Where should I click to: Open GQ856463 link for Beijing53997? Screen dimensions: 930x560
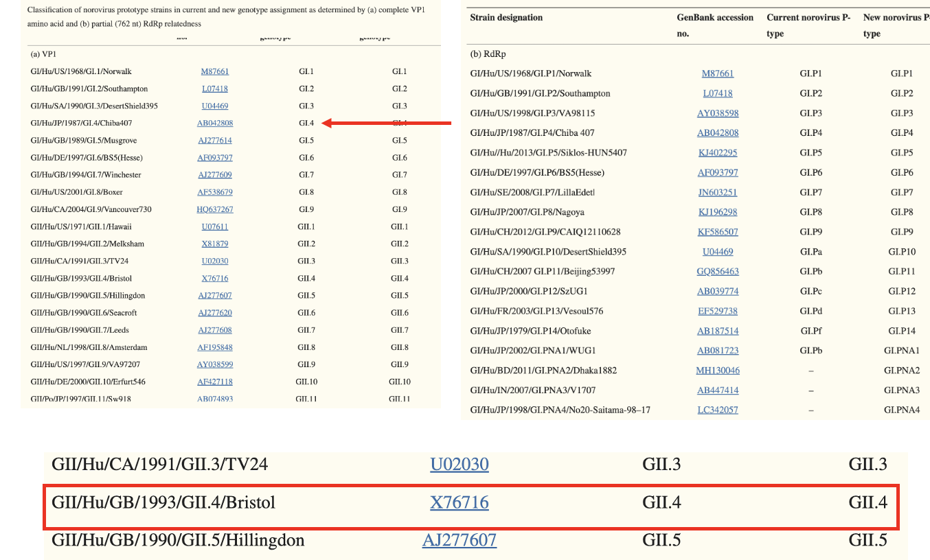[x=718, y=271]
